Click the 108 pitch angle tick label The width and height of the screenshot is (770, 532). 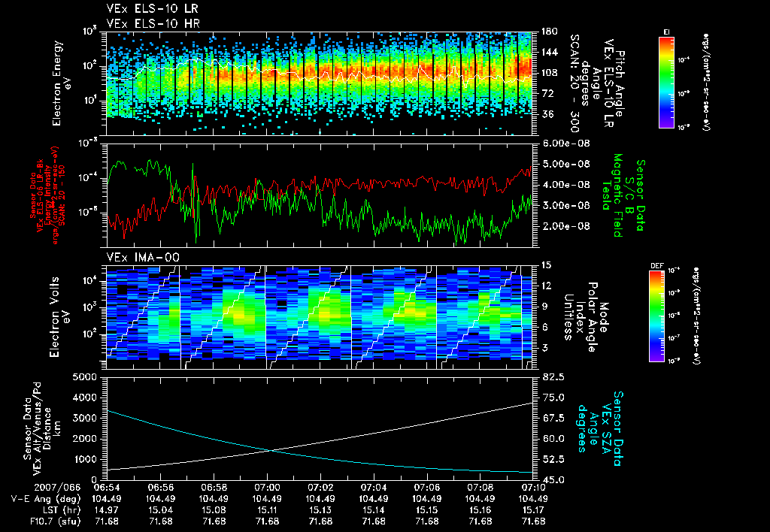pos(548,73)
